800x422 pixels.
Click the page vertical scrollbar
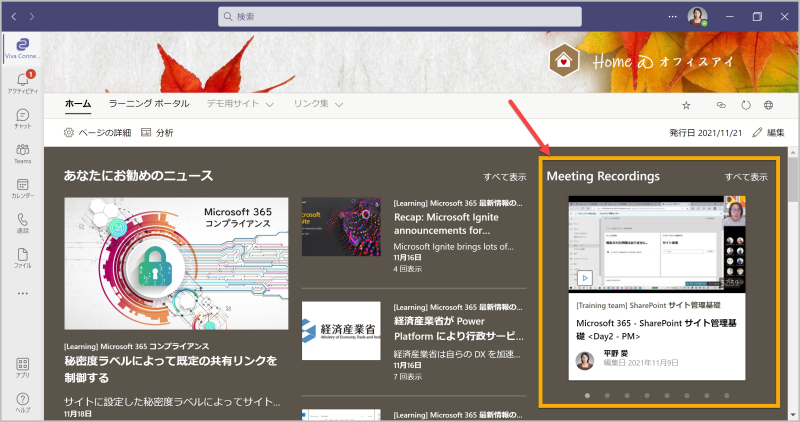[793, 180]
